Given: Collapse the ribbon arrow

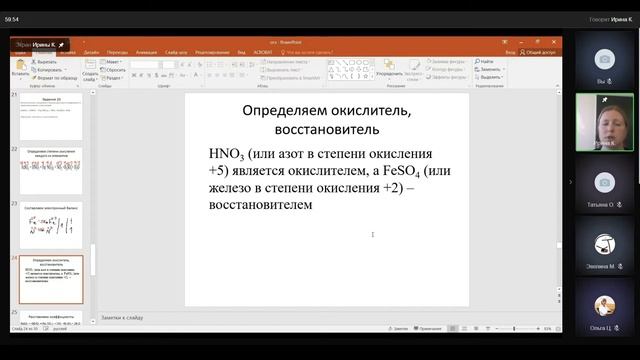Looking at the screenshot, I should coord(558,86).
